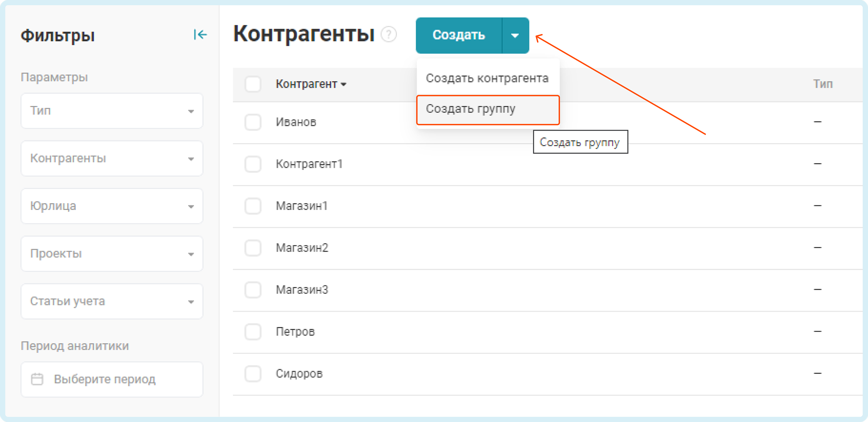Collapse the Фильтры sidebar panel
868x422 pixels.
200,35
